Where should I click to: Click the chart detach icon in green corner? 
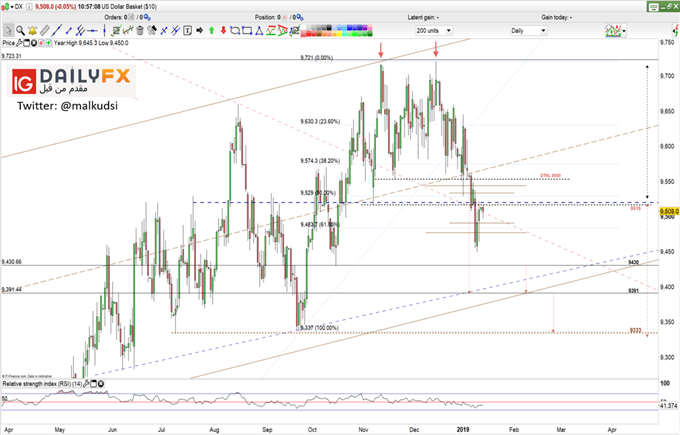pos(670,7)
